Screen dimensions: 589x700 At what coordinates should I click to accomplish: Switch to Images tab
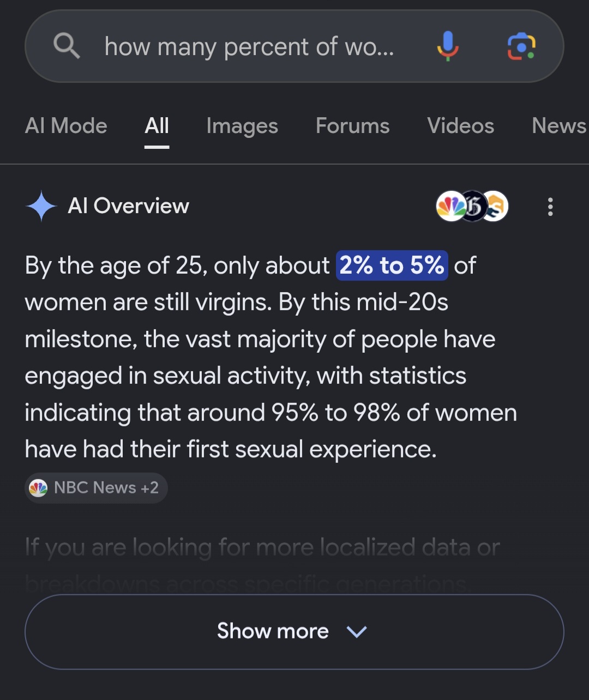pyautogui.click(x=242, y=126)
